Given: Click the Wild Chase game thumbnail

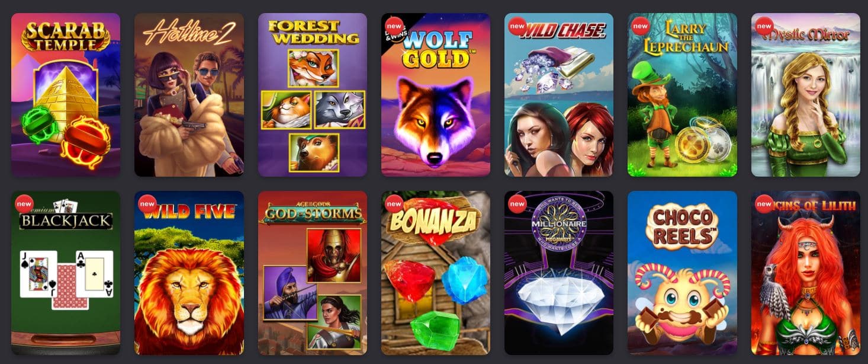Looking at the screenshot, I should [x=559, y=95].
